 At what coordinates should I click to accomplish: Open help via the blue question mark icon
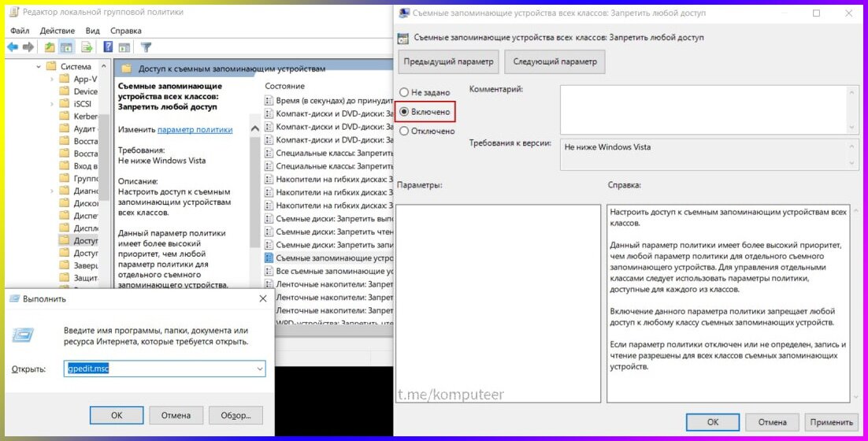[x=109, y=47]
